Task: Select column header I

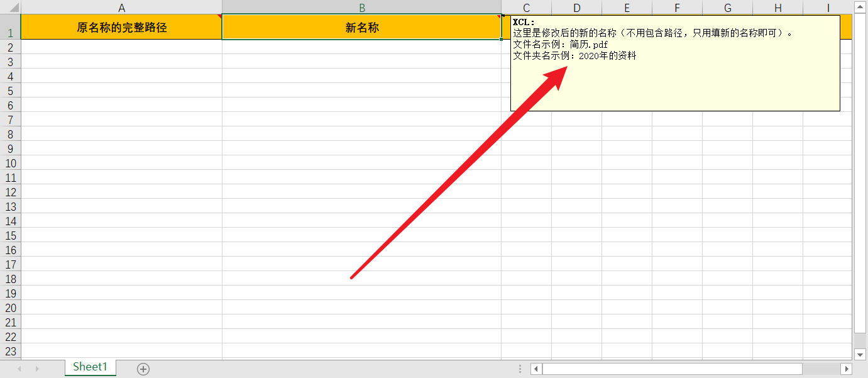Action: 828,8
